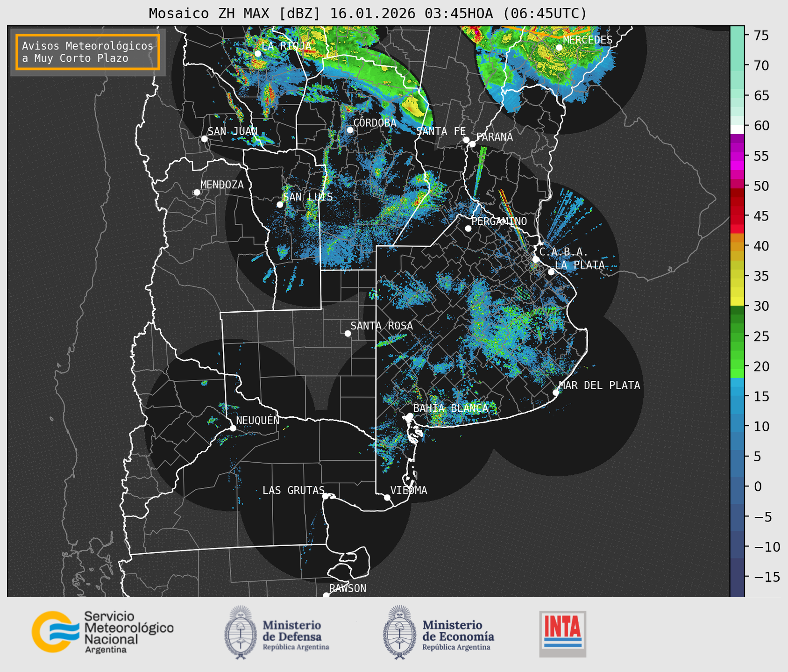Click the PERGAMINO city marker dot

468,229
